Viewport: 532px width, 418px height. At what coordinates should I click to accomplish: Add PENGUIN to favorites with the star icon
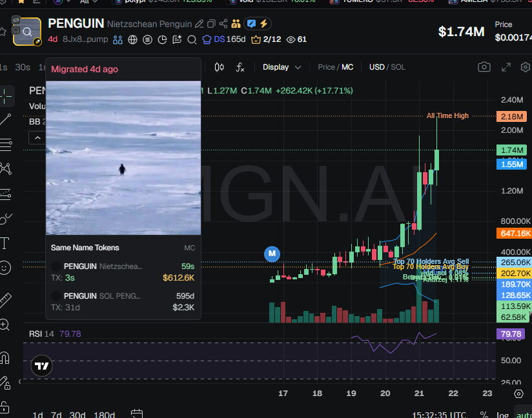point(3,32)
